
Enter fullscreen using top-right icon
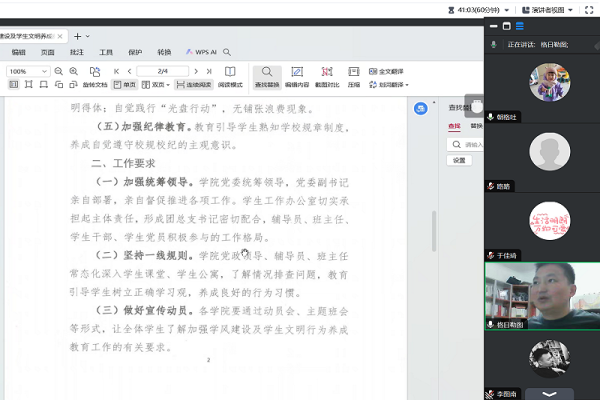point(587,9)
